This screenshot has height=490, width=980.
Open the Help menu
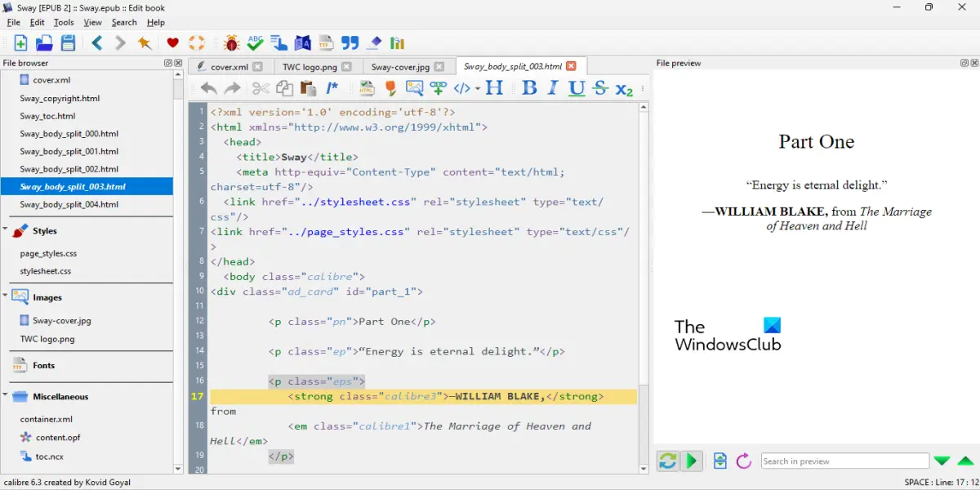pos(156,22)
